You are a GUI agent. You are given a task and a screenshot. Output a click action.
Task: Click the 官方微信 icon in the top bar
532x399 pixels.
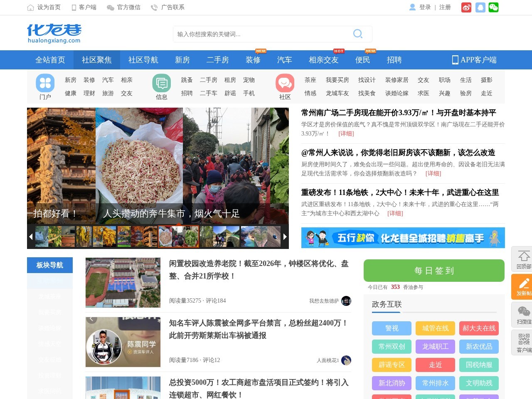pos(110,7)
